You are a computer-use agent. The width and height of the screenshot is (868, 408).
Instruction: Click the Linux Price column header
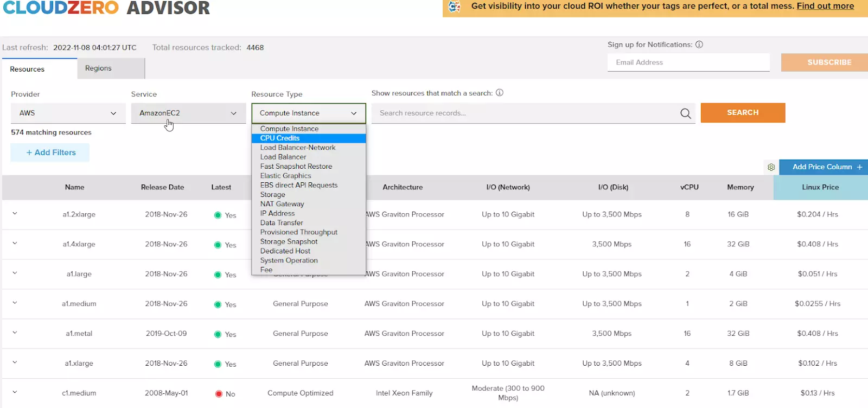pyautogui.click(x=820, y=187)
